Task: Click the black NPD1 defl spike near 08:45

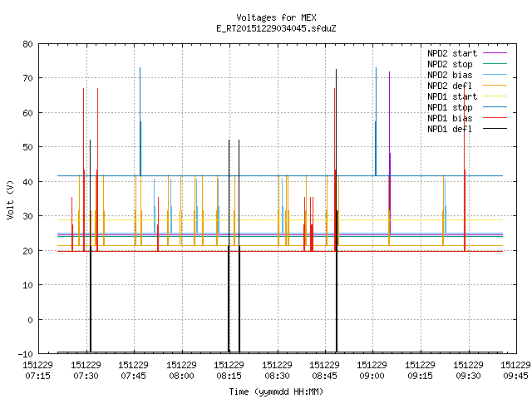Action: [337, 210]
